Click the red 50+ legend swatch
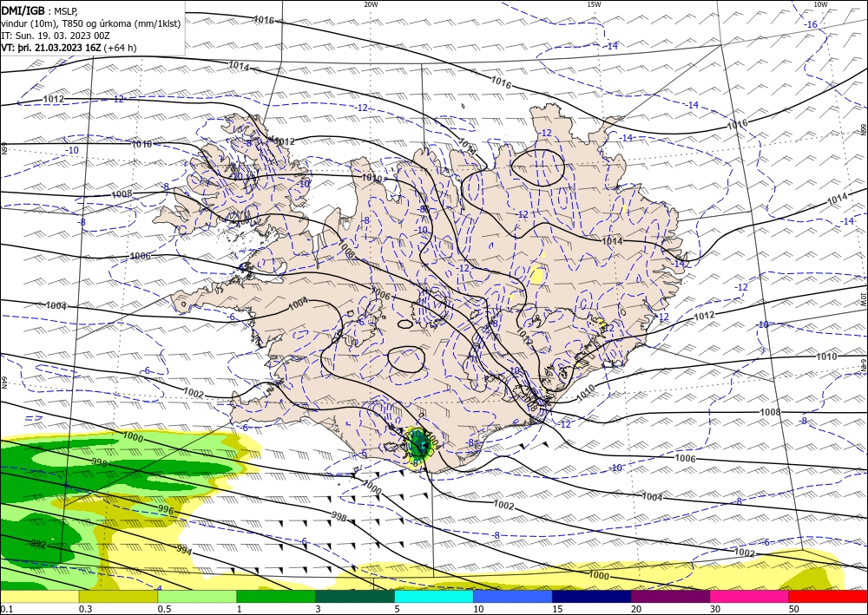 (828, 597)
